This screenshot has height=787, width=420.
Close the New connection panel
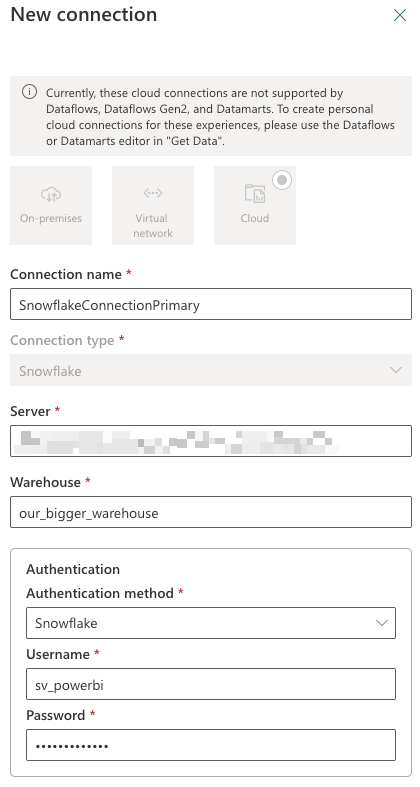pos(399,16)
